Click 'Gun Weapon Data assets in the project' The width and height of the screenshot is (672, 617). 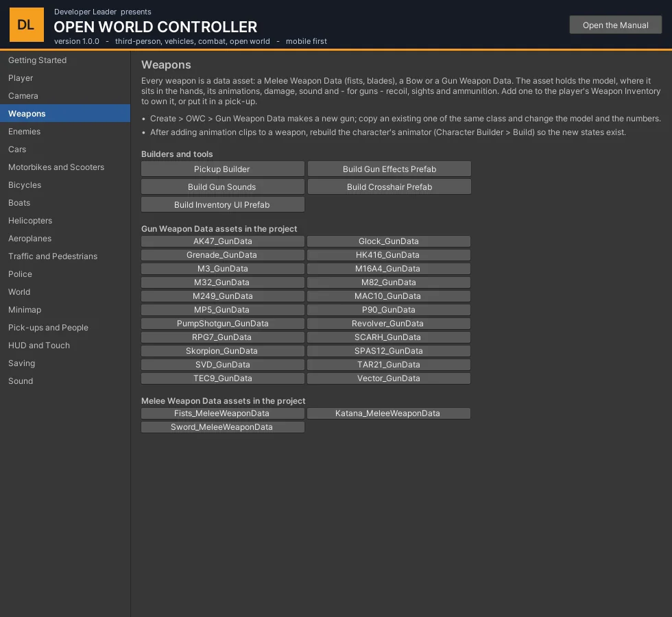pos(219,229)
